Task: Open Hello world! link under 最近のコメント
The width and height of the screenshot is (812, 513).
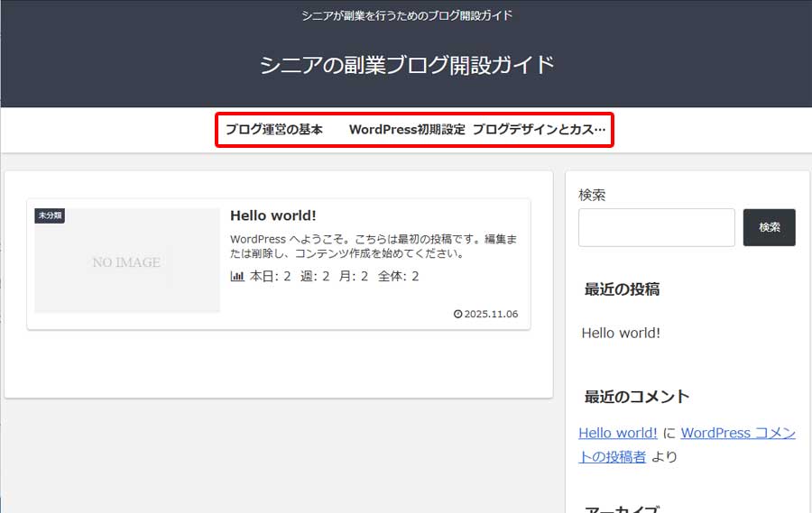Action: click(617, 433)
